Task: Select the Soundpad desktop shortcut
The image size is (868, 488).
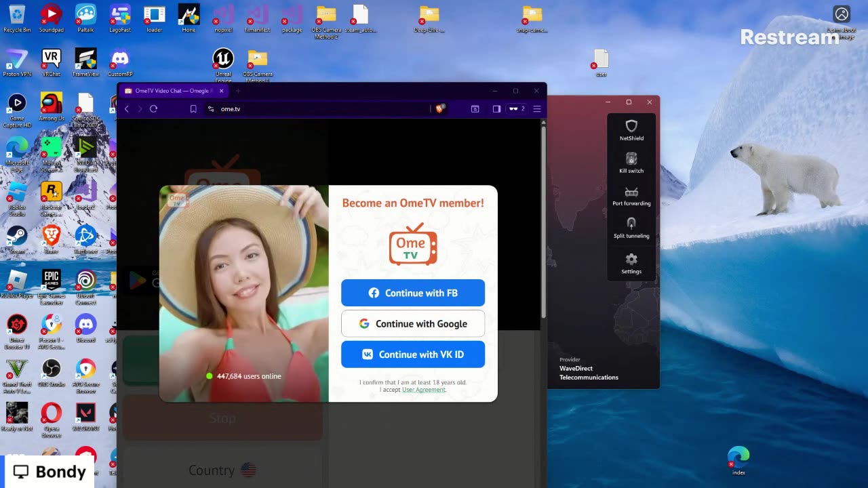Action: tap(52, 19)
